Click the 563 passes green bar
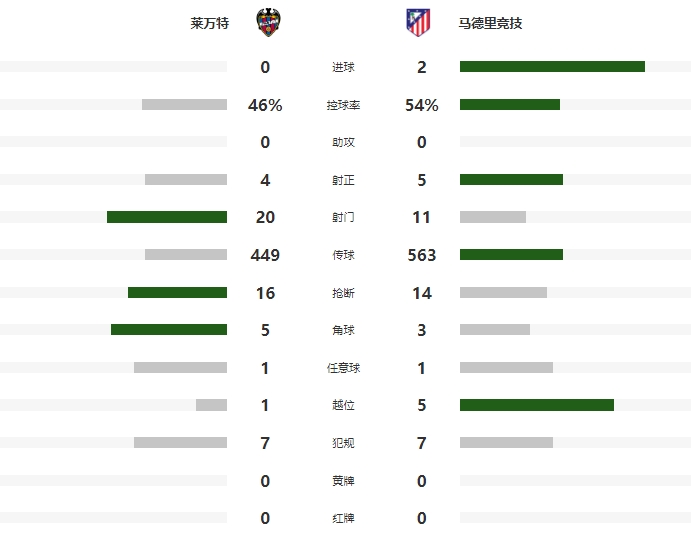Screen dimensions: 691x540 pos(511,254)
